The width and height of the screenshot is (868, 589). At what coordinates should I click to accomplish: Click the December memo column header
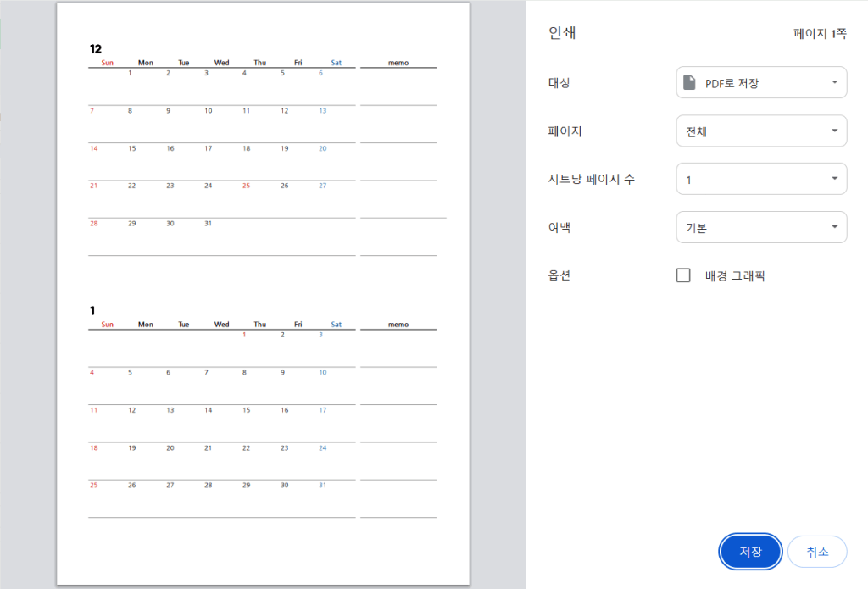[x=398, y=63]
